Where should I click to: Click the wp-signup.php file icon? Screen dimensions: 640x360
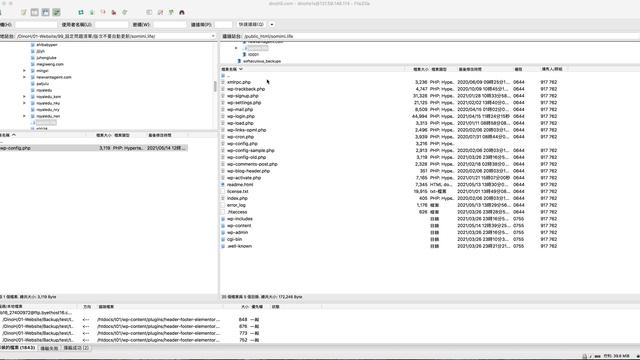point(223,96)
